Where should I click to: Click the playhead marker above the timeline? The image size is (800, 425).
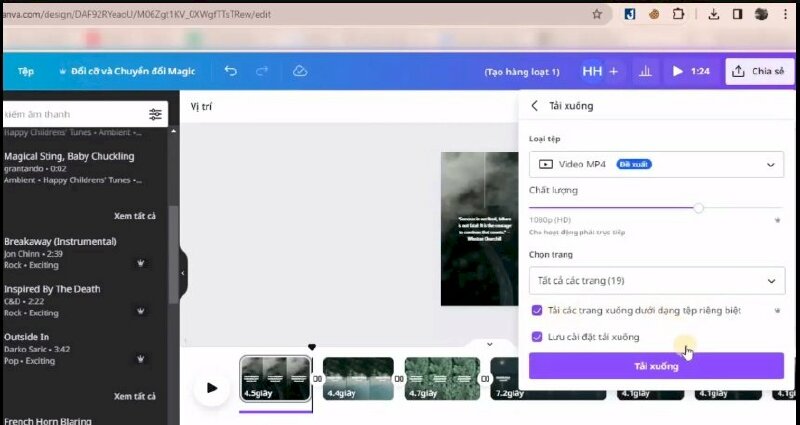point(312,347)
